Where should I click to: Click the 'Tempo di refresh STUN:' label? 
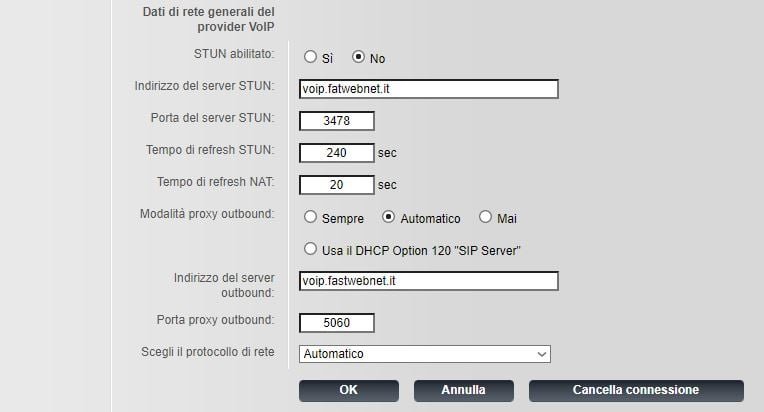pos(210,150)
